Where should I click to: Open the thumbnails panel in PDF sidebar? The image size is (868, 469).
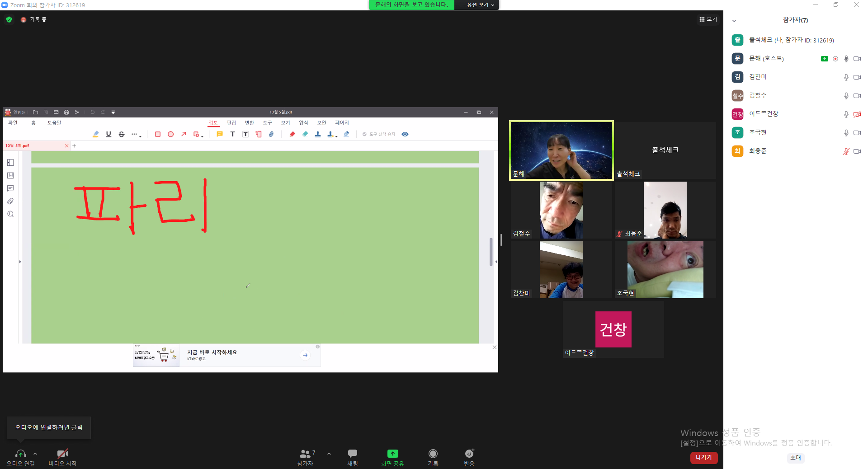pos(10,163)
